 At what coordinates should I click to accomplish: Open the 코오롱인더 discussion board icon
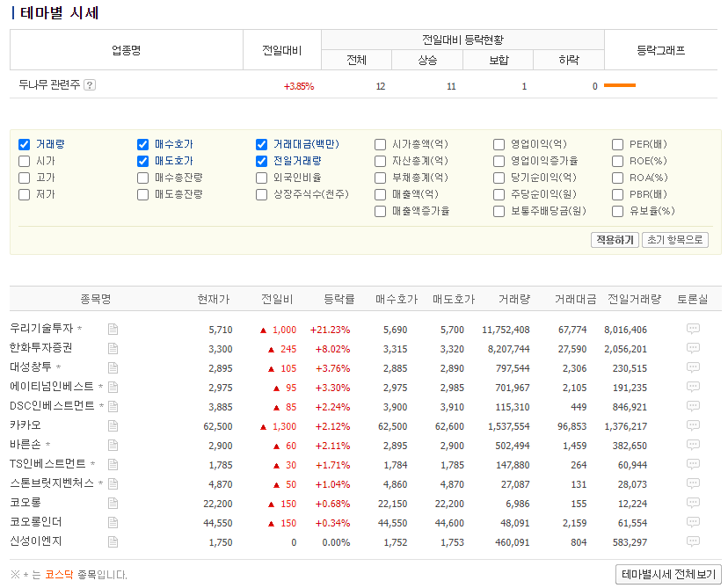point(693,522)
